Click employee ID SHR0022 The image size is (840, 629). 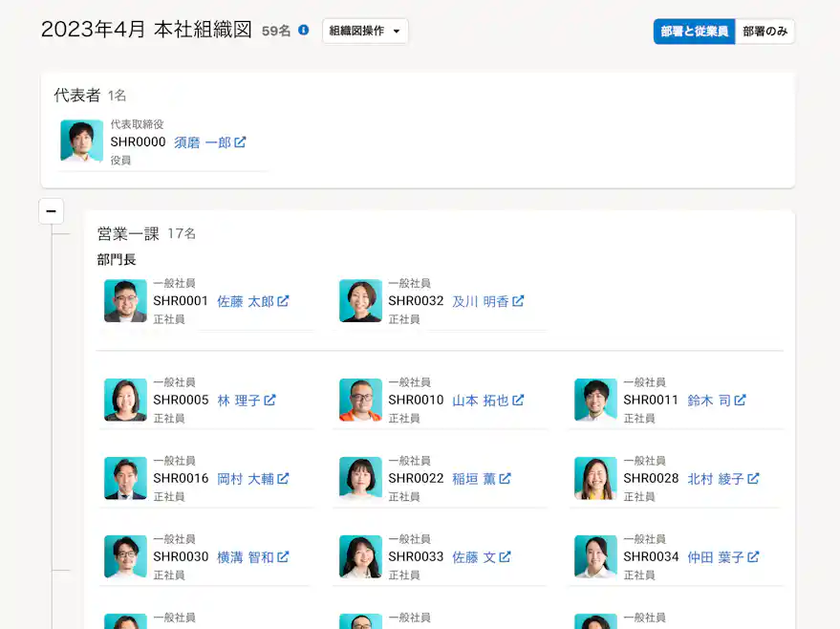click(x=417, y=479)
